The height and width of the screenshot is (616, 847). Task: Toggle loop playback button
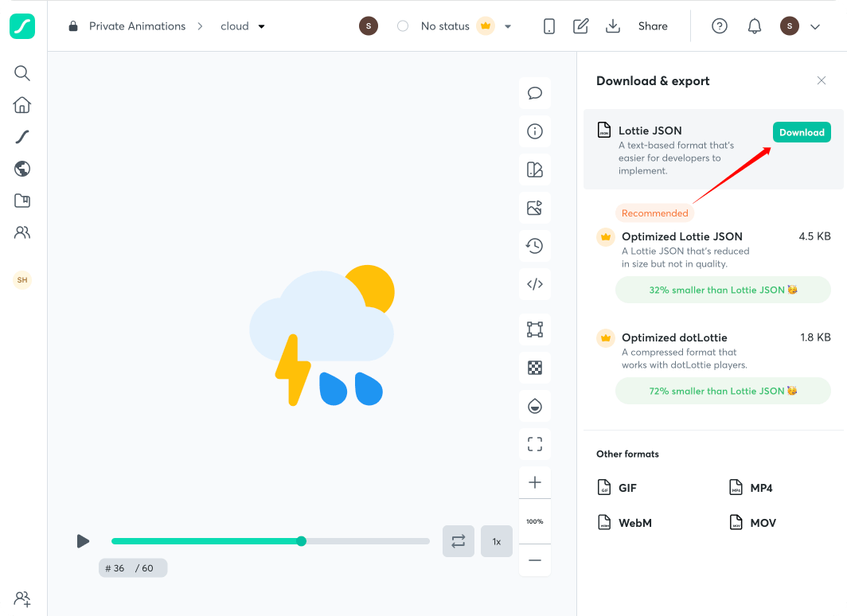[459, 541]
